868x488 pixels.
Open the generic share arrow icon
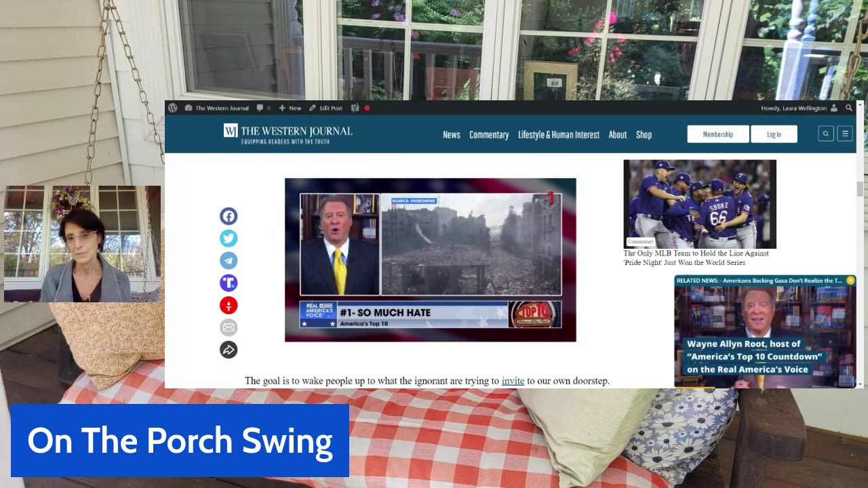coord(229,350)
